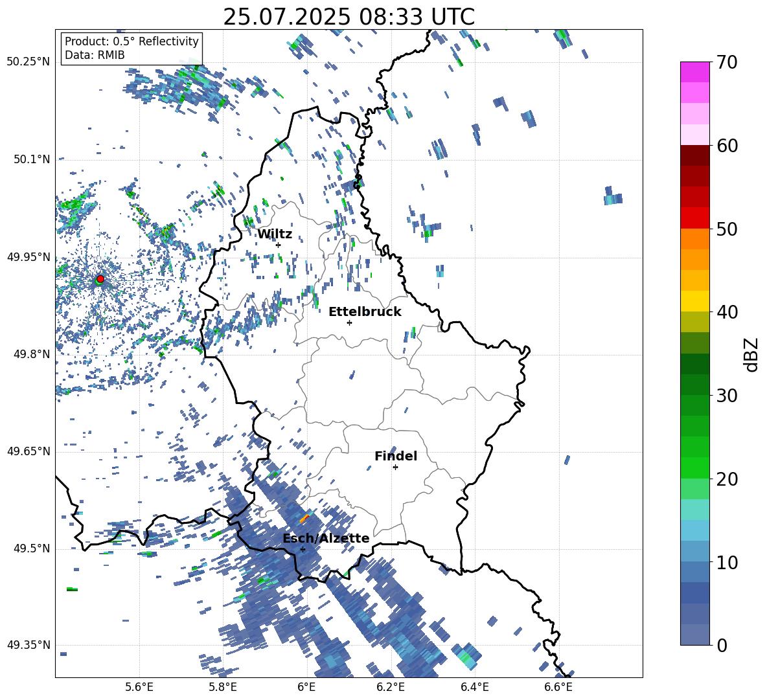Click the 50.25°N latitude label

click(29, 62)
